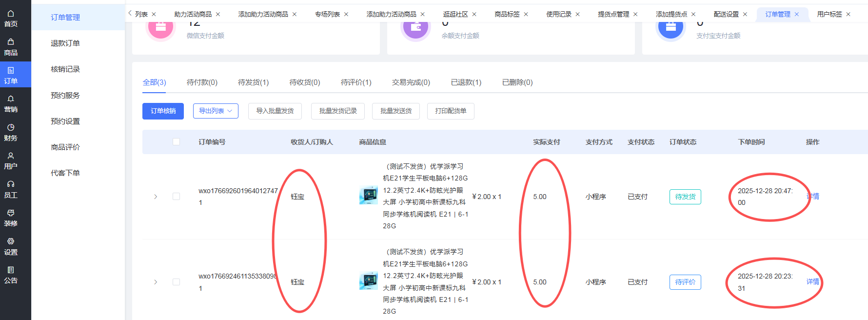Click the second order's product thumbnail
Viewport: 868px width, 320px height.
(369, 280)
